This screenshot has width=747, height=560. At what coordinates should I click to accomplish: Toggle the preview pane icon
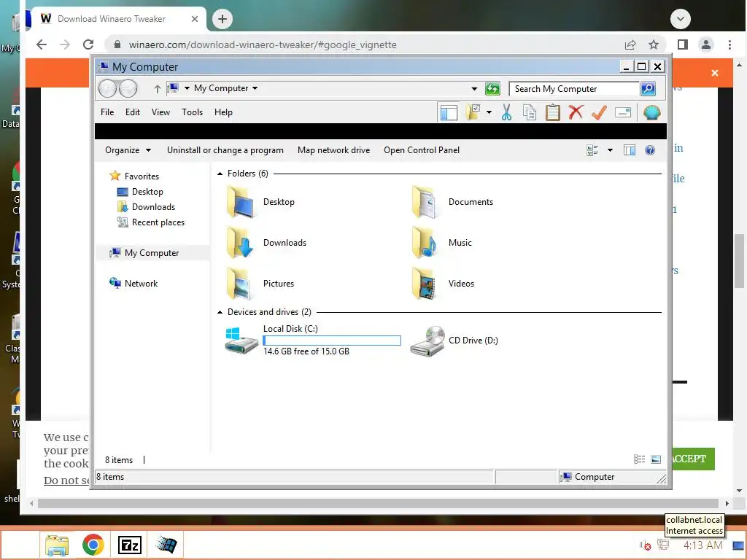630,150
